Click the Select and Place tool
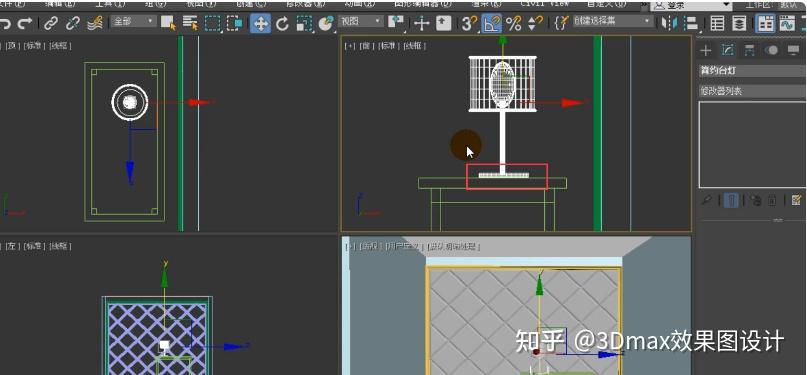The width and height of the screenshot is (807, 375). [x=325, y=23]
